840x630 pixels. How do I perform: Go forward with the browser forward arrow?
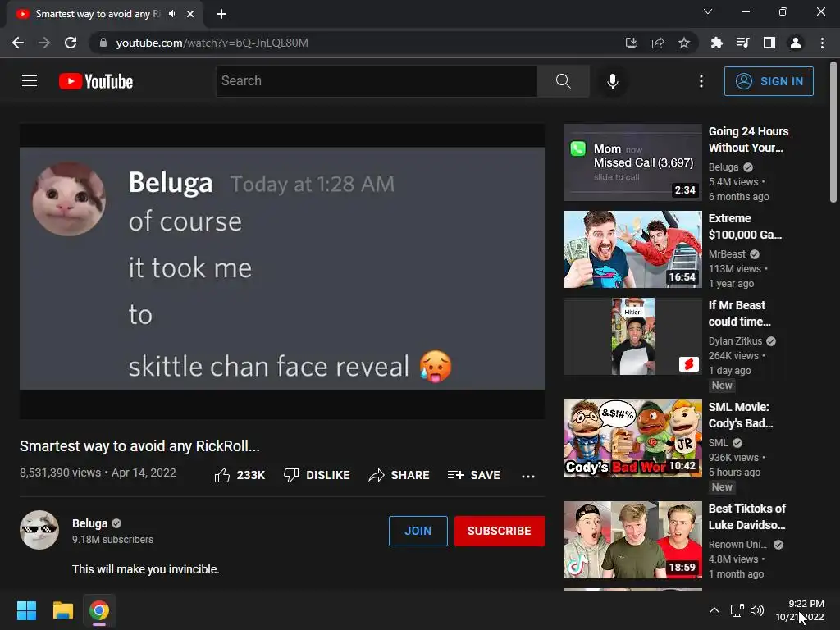click(x=44, y=43)
